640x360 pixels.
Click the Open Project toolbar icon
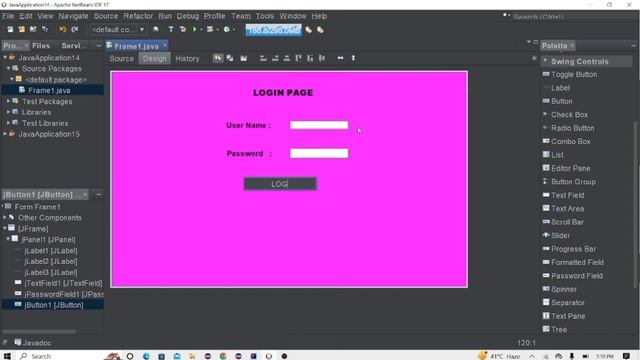(33, 29)
